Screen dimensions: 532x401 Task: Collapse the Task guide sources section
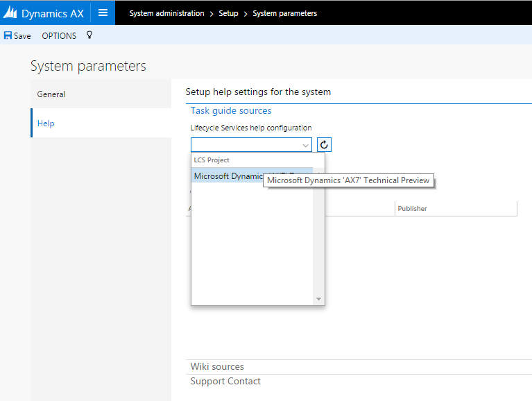coord(231,111)
